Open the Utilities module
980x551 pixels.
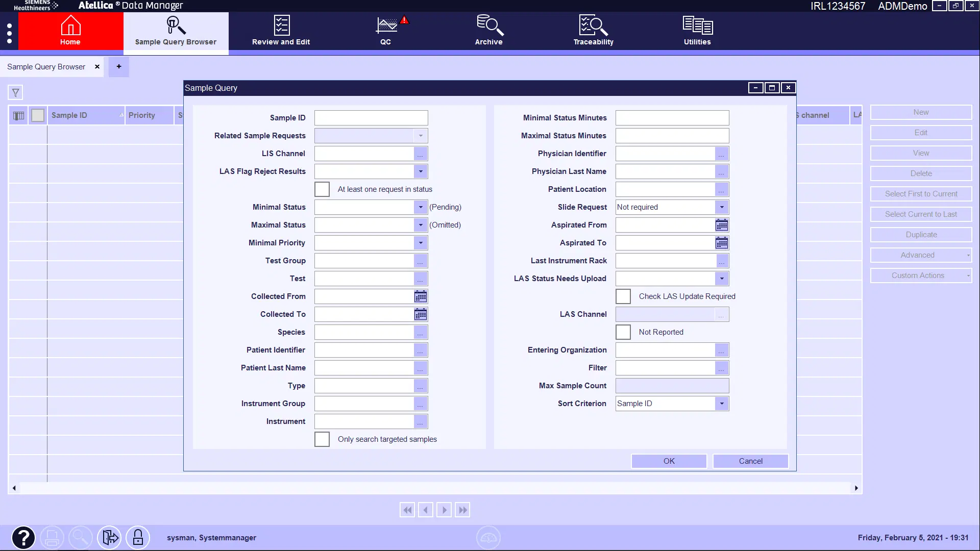(x=697, y=31)
